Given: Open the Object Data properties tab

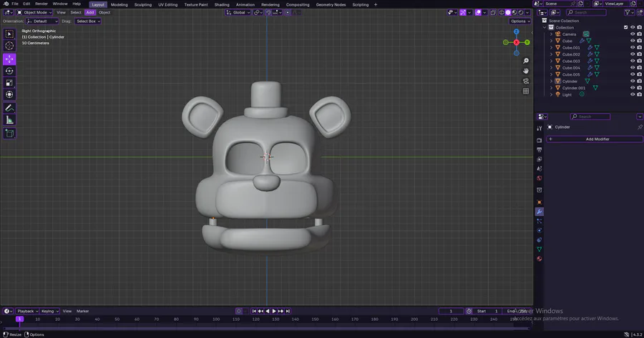Looking at the screenshot, I should pyautogui.click(x=540, y=249).
